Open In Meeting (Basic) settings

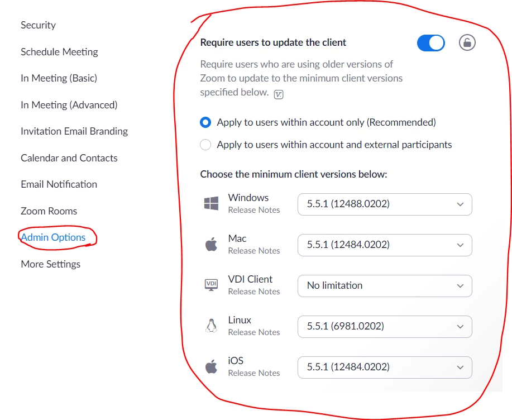point(59,78)
